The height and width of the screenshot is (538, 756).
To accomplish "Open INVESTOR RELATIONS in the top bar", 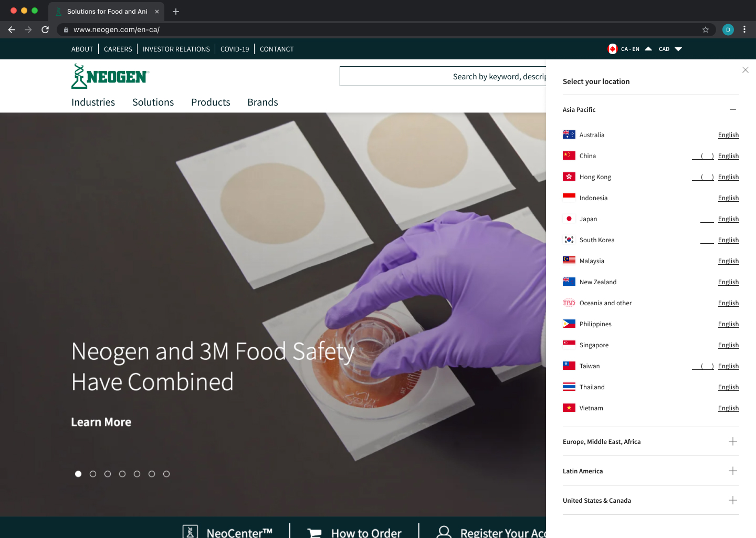I will point(176,49).
